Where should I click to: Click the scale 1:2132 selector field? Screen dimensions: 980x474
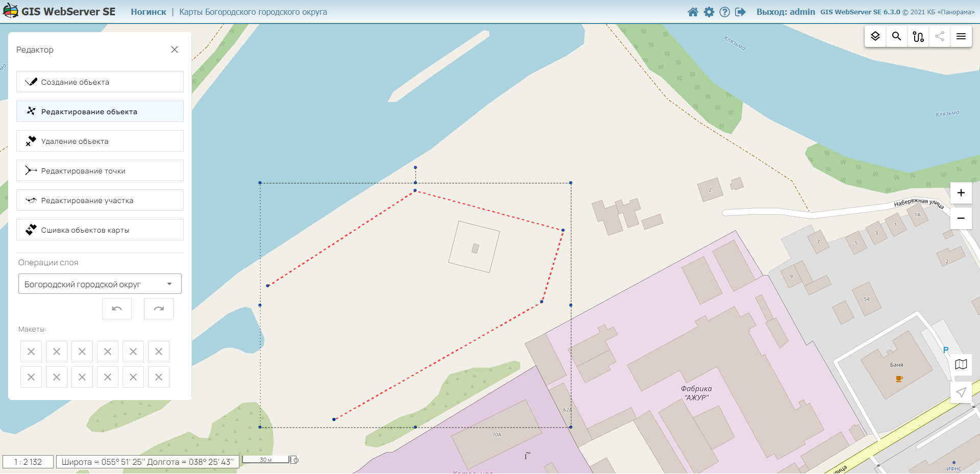point(28,462)
